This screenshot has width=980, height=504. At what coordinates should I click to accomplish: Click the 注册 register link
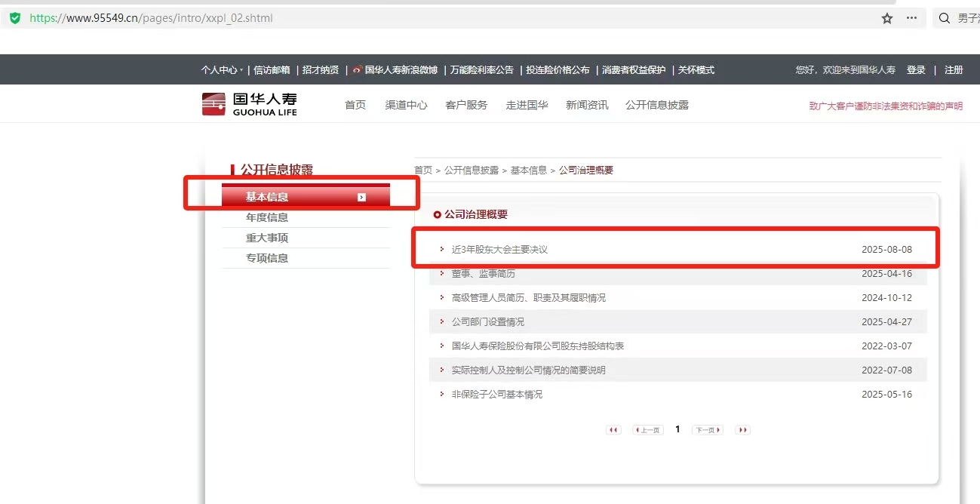[954, 69]
